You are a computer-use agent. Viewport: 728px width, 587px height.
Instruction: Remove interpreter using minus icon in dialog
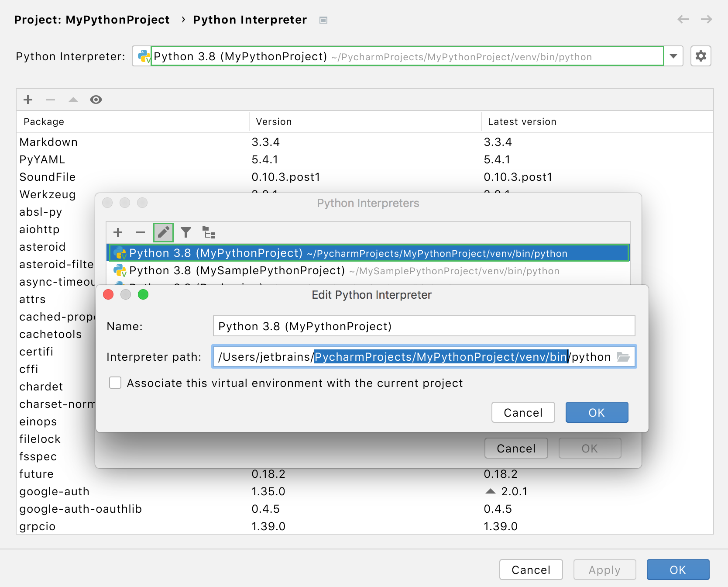[x=140, y=232]
